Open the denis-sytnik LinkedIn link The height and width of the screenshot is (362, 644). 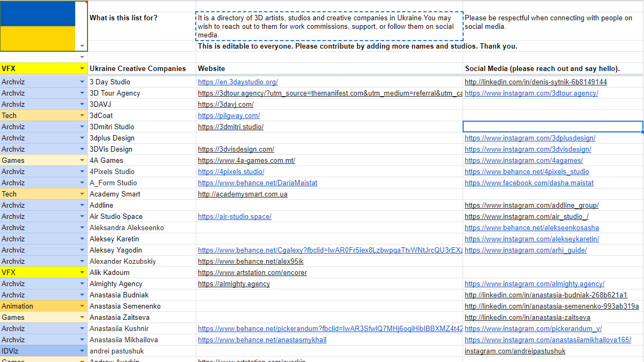pyautogui.click(x=536, y=82)
